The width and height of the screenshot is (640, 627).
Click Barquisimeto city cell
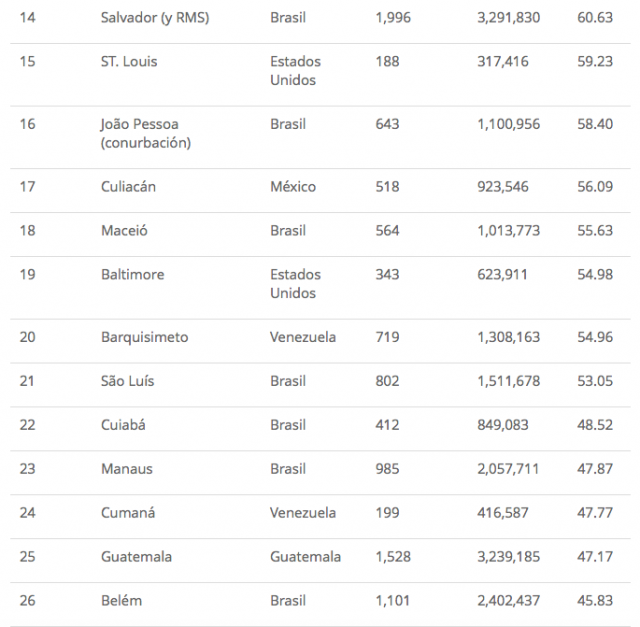[144, 337]
